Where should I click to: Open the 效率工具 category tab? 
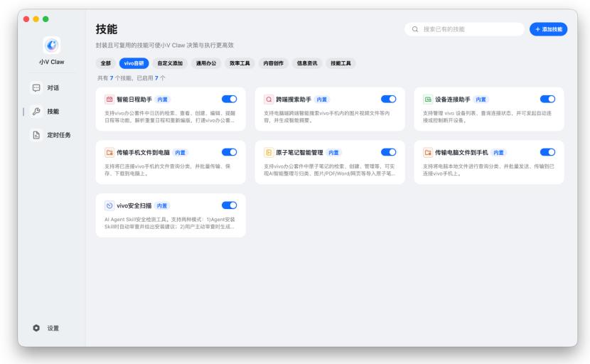240,63
